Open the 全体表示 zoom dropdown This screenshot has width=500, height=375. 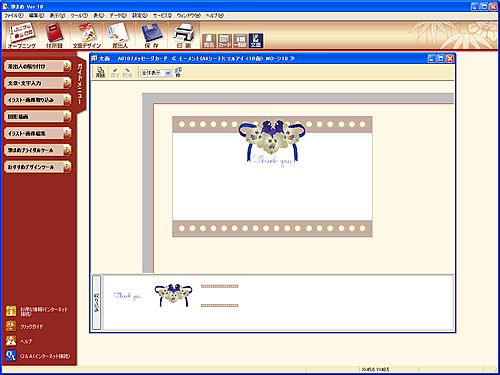[156, 73]
